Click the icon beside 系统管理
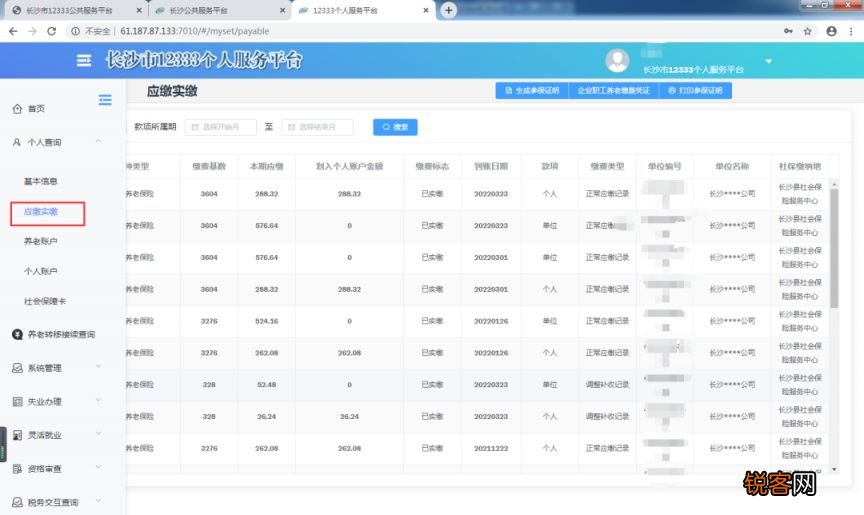This screenshot has height=515, width=864. pos(17,368)
